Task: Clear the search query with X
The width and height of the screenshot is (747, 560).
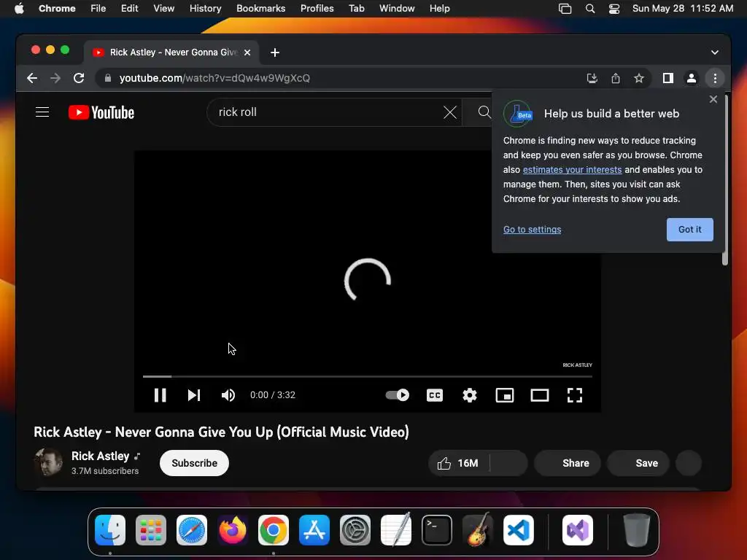Action: point(449,112)
